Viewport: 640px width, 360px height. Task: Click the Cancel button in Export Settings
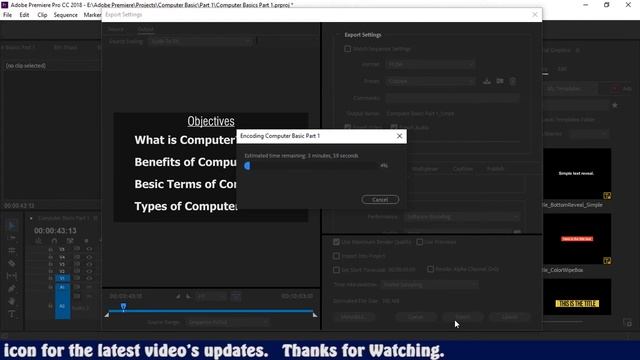click(509, 317)
